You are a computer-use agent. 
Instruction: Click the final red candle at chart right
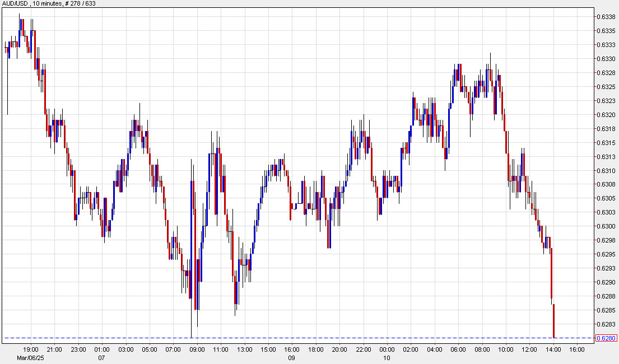[554, 319]
